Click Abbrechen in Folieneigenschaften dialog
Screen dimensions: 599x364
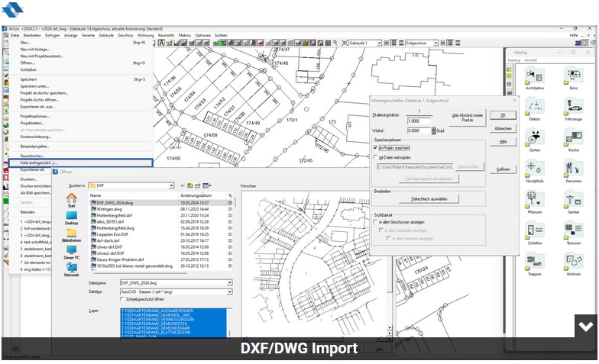click(x=503, y=128)
